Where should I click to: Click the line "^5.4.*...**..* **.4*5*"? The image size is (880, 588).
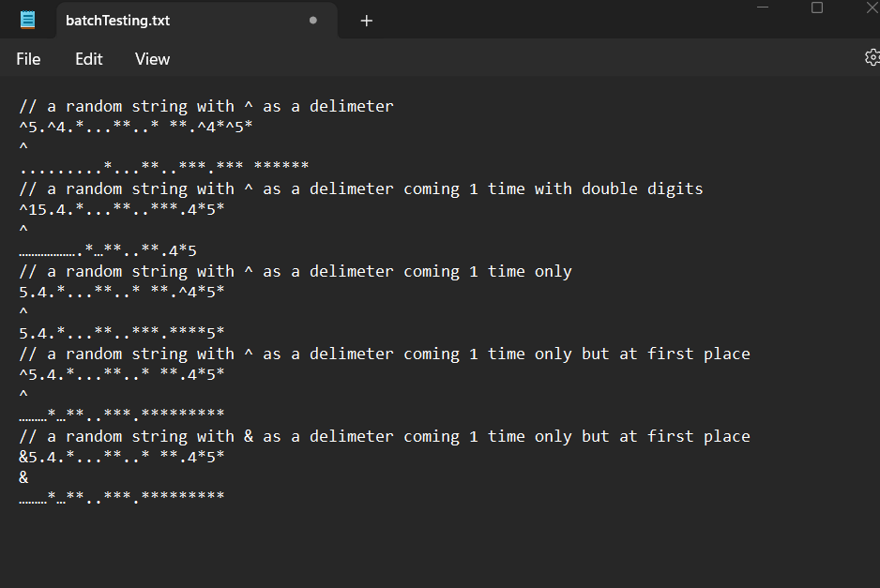click(x=122, y=374)
